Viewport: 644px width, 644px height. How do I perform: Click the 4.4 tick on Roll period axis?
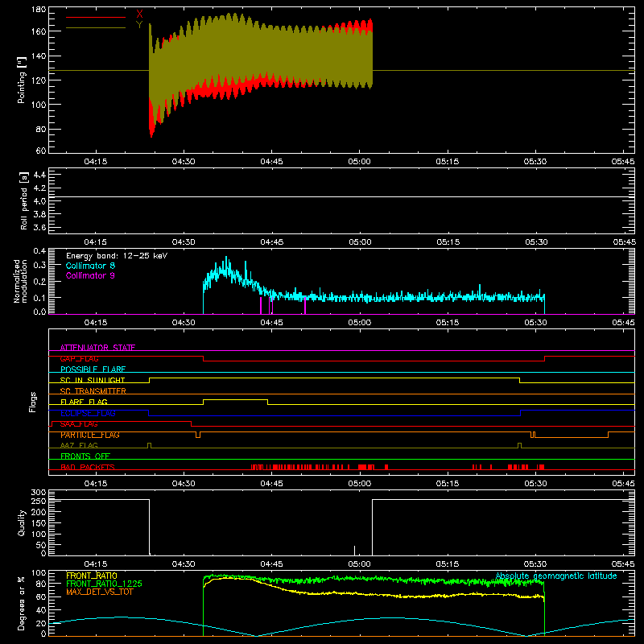[x=39, y=175]
